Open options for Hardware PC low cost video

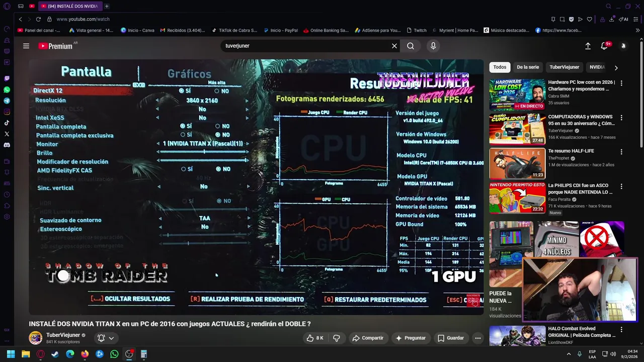point(621,83)
